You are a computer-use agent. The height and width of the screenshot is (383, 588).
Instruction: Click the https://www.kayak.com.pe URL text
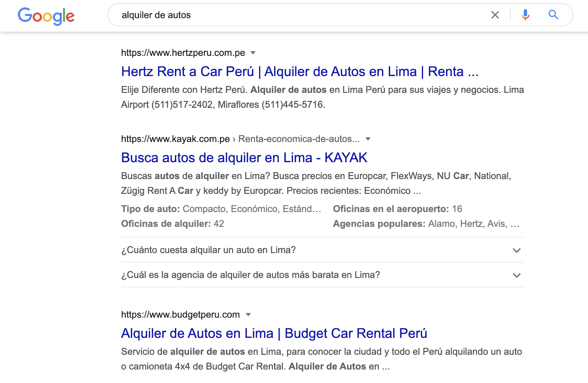(175, 139)
